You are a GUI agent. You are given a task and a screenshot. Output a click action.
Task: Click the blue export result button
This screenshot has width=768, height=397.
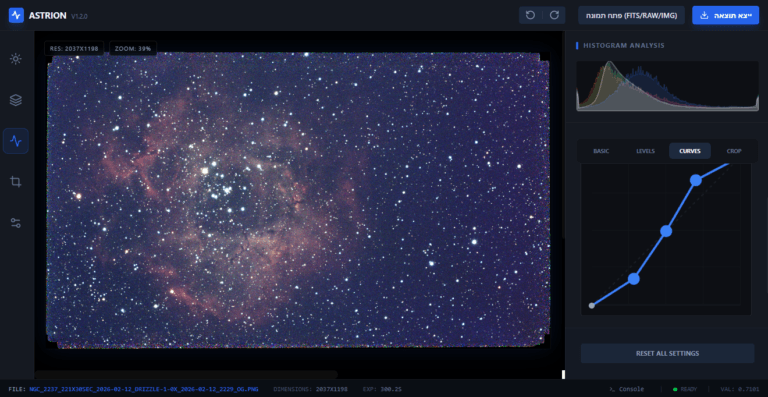coord(725,15)
